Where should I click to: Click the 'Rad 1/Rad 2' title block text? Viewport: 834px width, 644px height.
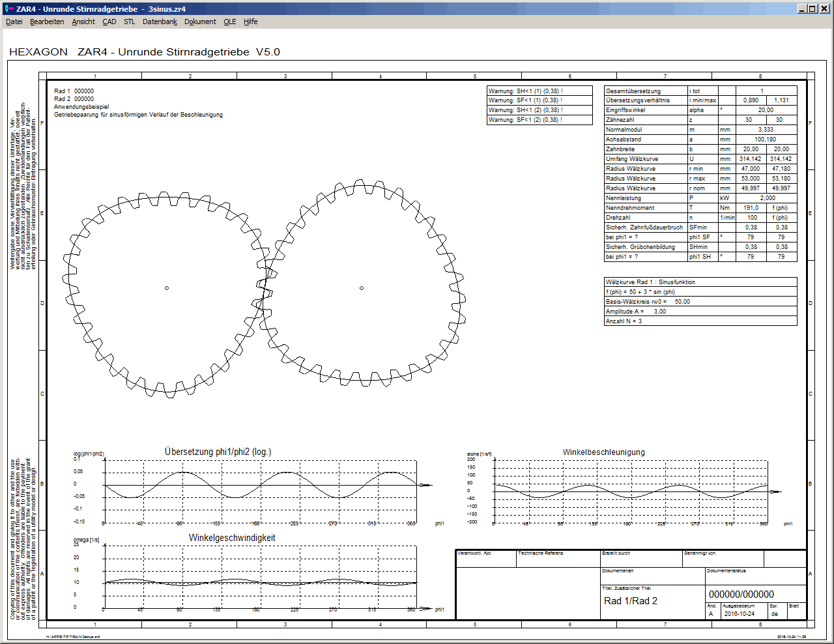click(630, 601)
